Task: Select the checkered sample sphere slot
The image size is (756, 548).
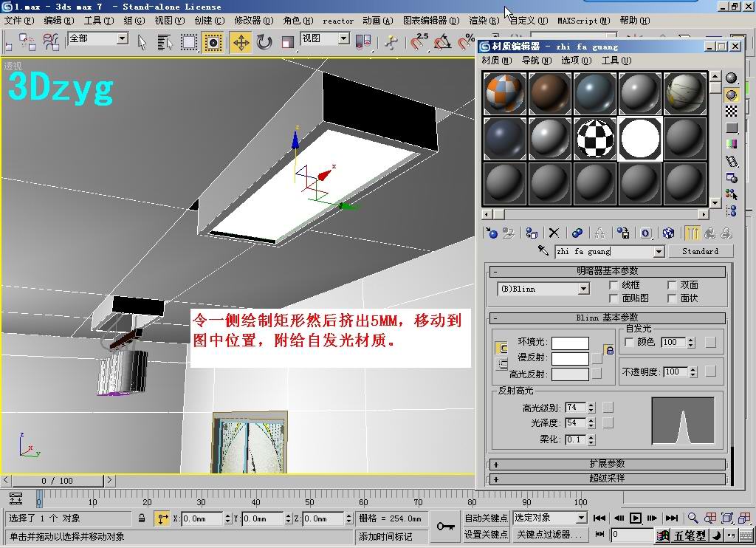Action: tap(595, 138)
